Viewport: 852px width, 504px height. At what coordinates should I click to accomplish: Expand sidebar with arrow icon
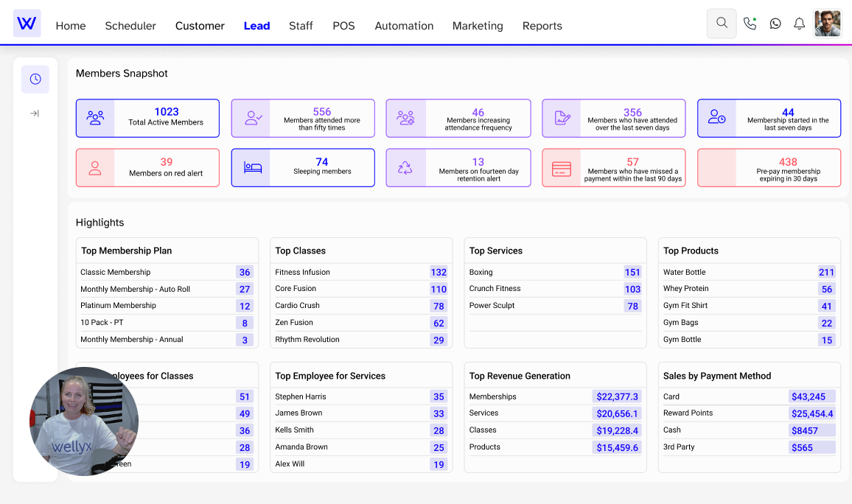(x=35, y=113)
